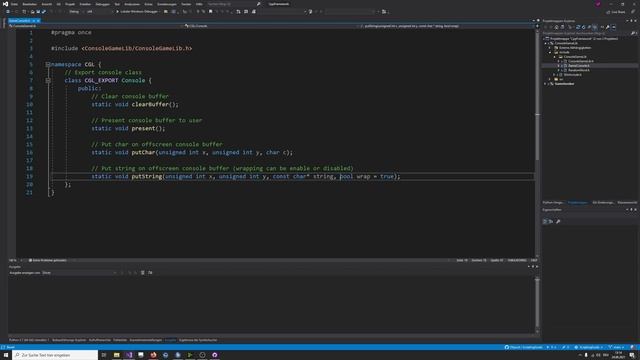The height and width of the screenshot is (360, 640).
Task: Pin the GameConsole.h editor tab
Action: click(33, 20)
